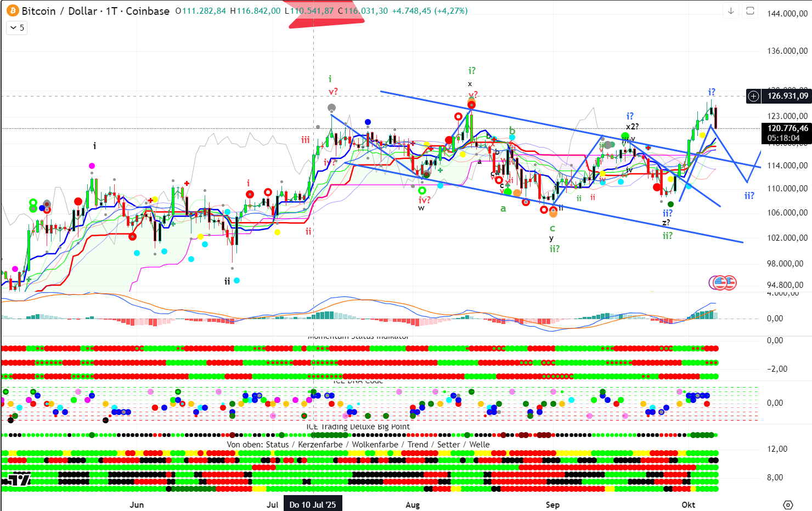The width and height of the screenshot is (812, 511).
Task: Click the ICE Trading Deluxe Big Point label
Action: pos(358,427)
